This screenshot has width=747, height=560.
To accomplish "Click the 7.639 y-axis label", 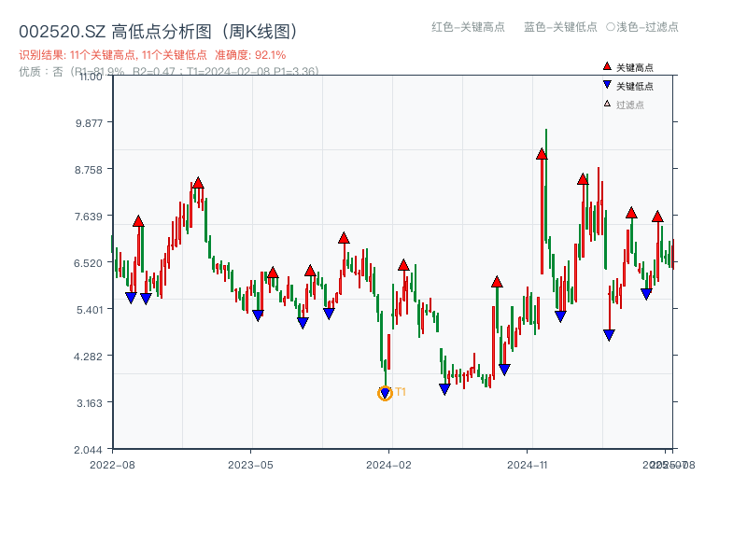I will 89,217.
